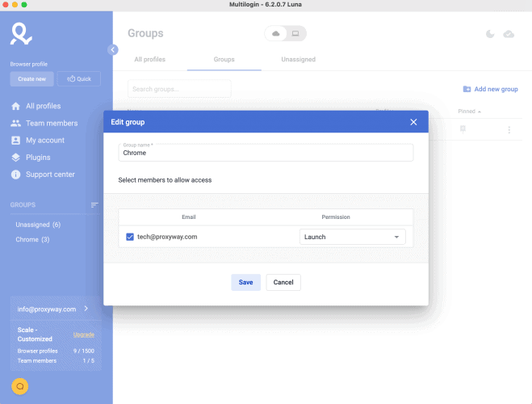Open the three-dot row options menu

coord(509,130)
